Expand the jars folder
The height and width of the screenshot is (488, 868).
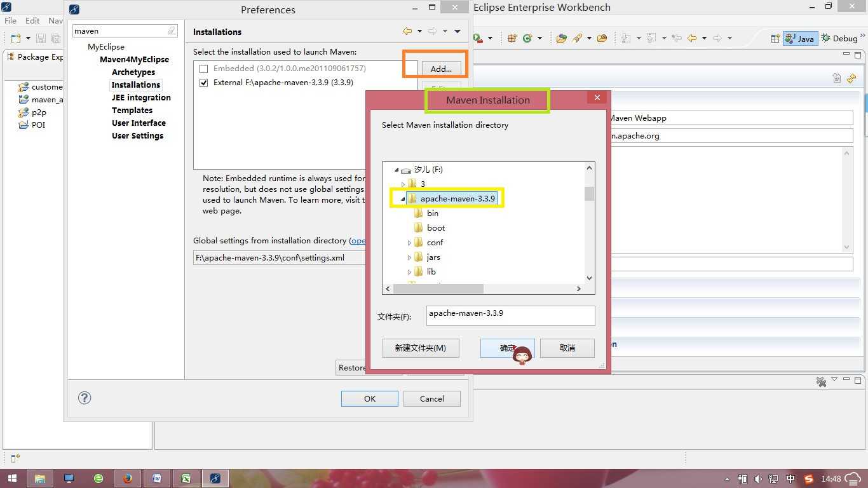409,257
